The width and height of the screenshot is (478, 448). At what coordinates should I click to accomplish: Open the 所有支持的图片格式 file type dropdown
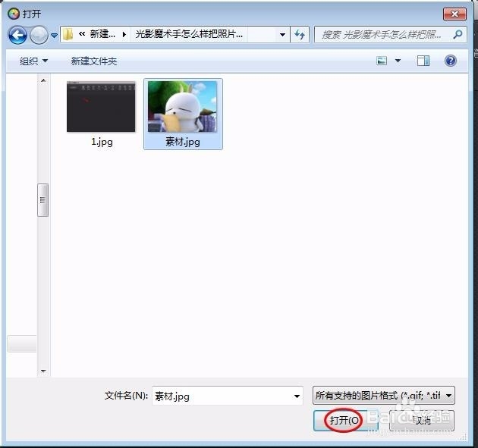point(384,395)
